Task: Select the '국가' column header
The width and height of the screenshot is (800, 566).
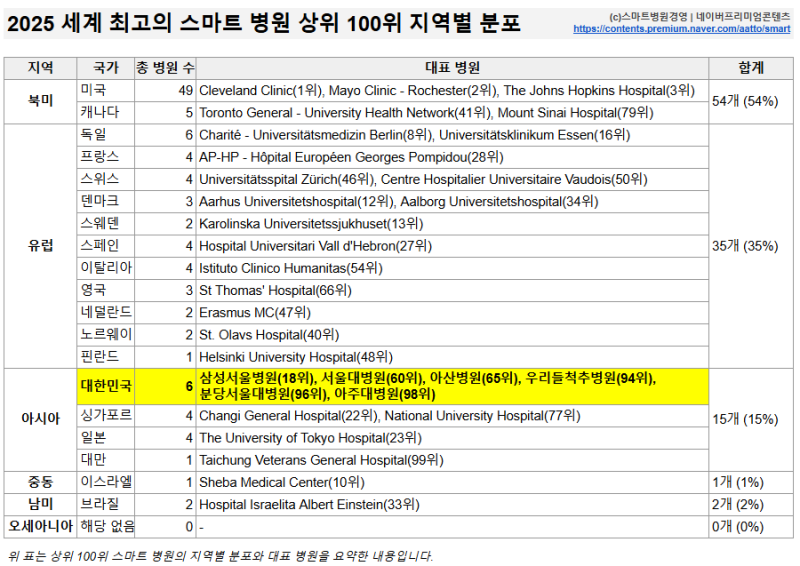Action: tap(106, 68)
